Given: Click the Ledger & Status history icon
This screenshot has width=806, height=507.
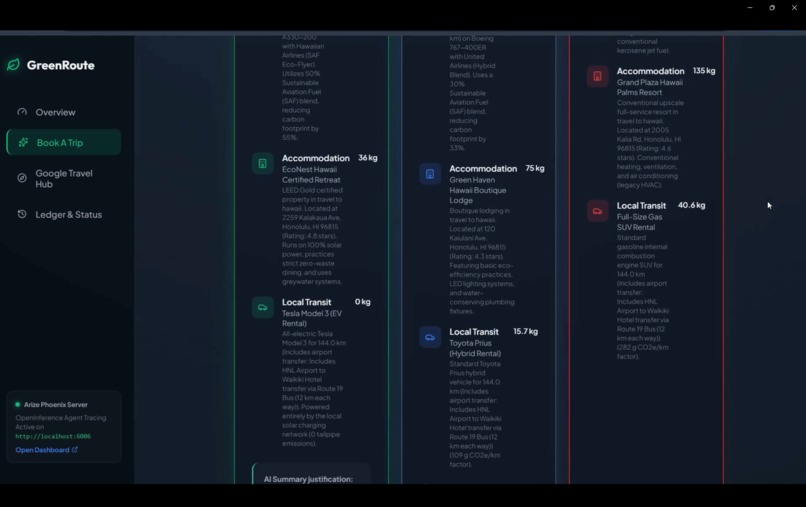Looking at the screenshot, I should [x=22, y=214].
